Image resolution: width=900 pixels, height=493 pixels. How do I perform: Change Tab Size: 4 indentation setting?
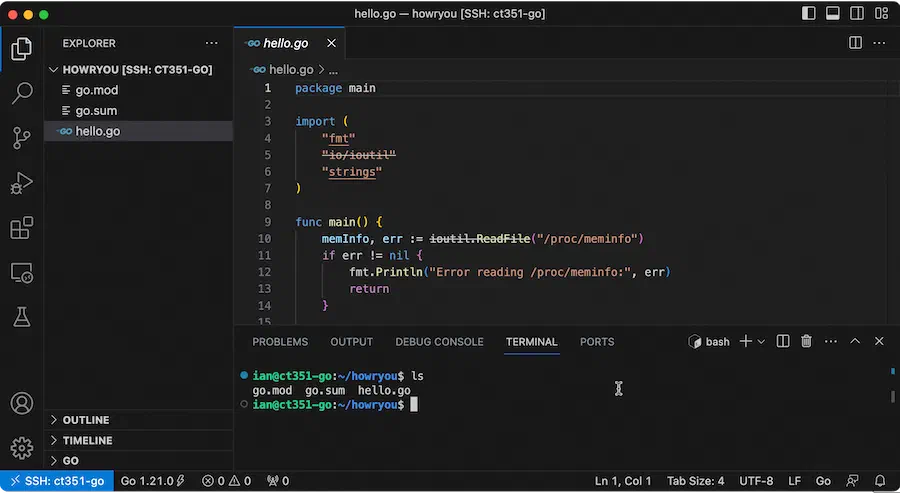tap(695, 481)
